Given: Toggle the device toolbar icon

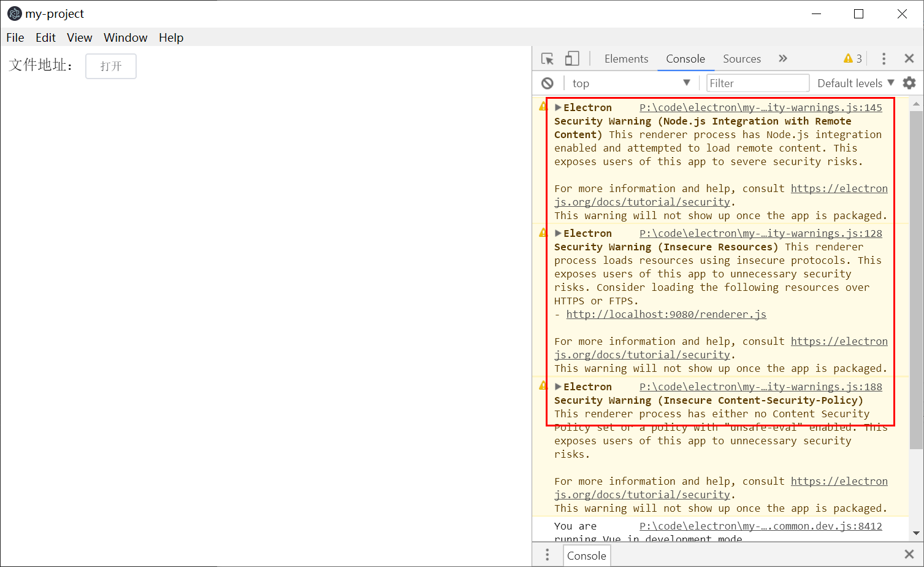Looking at the screenshot, I should (x=572, y=59).
